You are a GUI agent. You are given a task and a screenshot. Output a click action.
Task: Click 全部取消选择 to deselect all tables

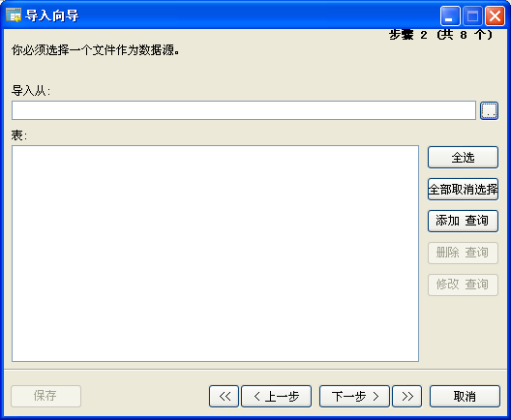click(x=463, y=189)
